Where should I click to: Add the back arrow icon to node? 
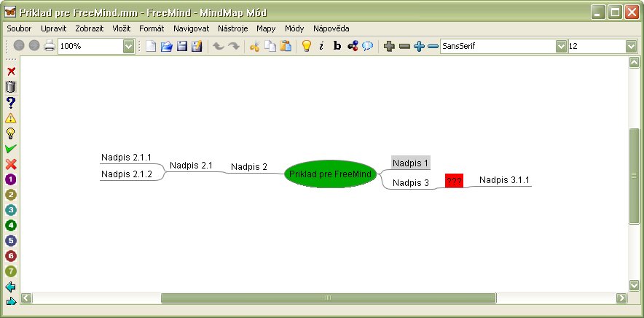[11, 287]
